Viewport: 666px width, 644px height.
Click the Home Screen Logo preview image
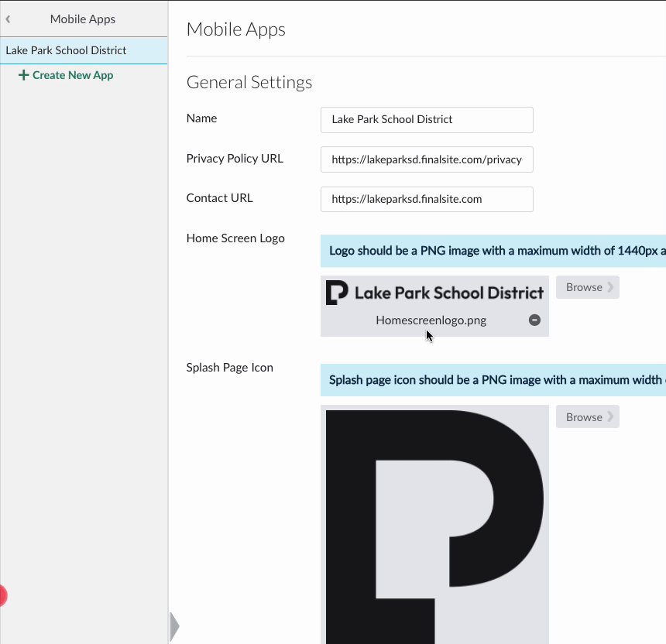click(434, 293)
